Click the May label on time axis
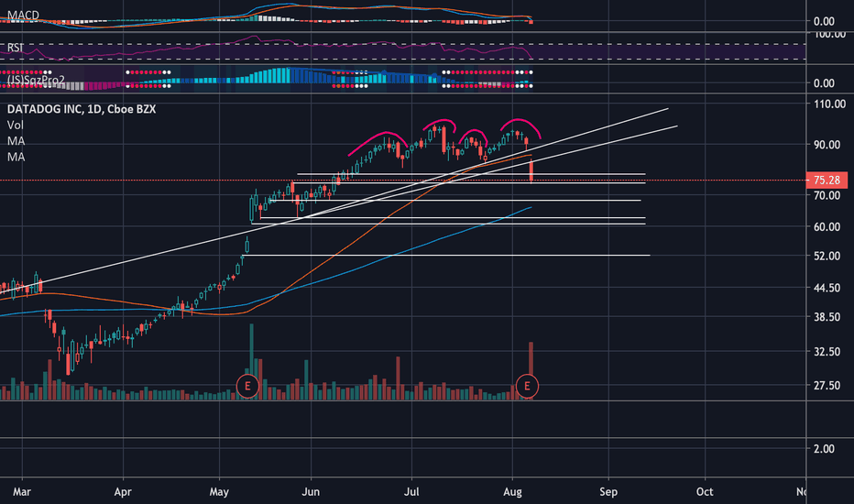 click(219, 492)
